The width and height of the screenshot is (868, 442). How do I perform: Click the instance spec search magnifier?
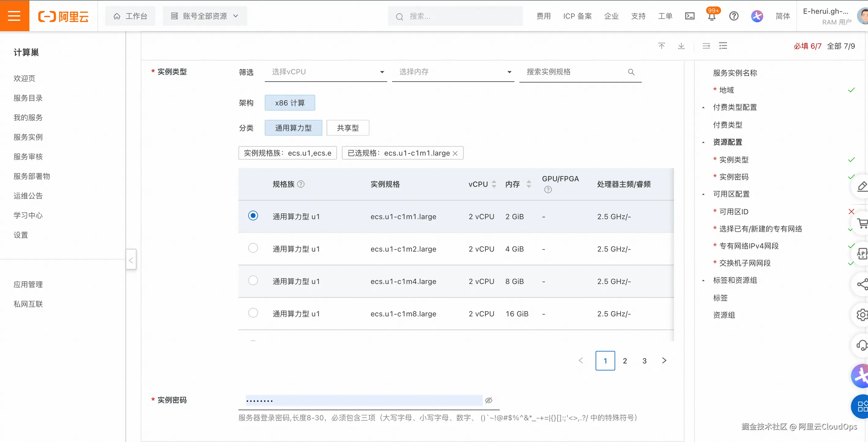pyautogui.click(x=631, y=72)
